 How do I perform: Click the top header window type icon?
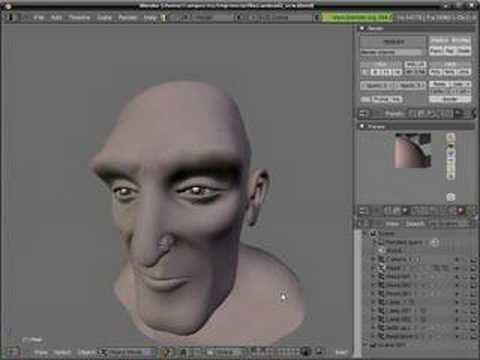pos(11,17)
